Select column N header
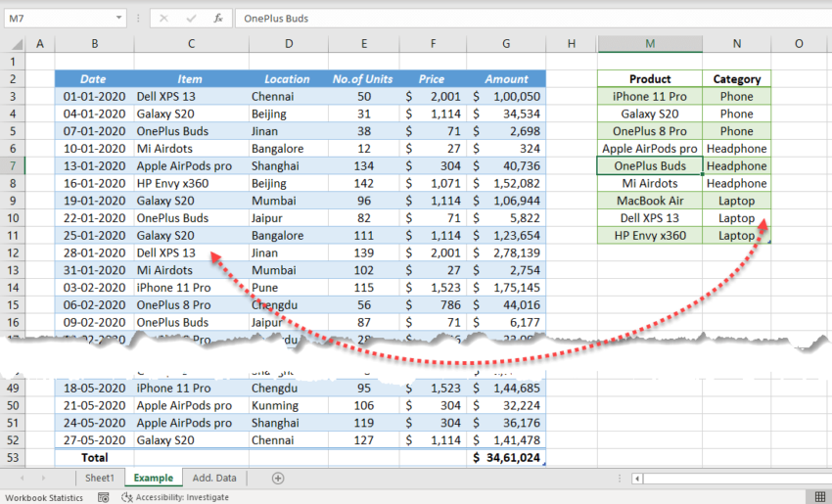The height and width of the screenshot is (504, 832). point(737,44)
